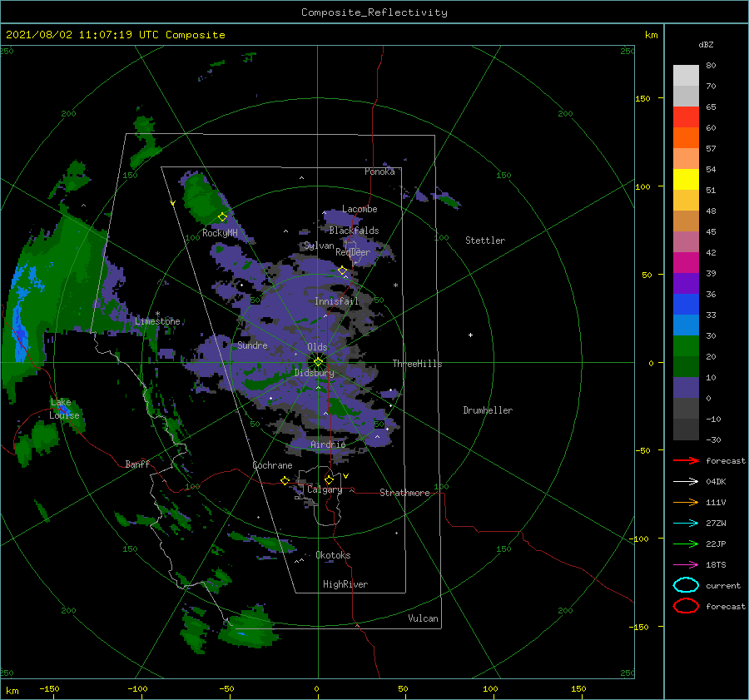
Task: Click the magenta swatch between 42 and 39
Action: (x=686, y=263)
